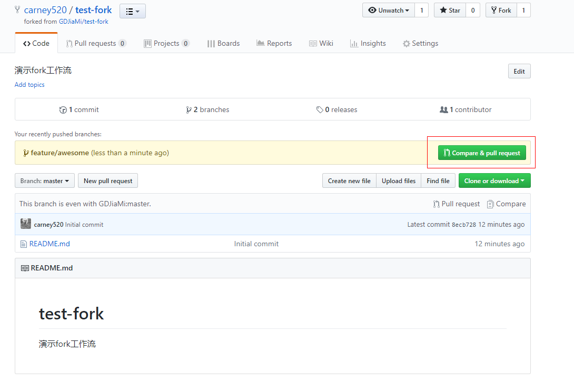Open the list menu next to the repo name

[x=132, y=11]
